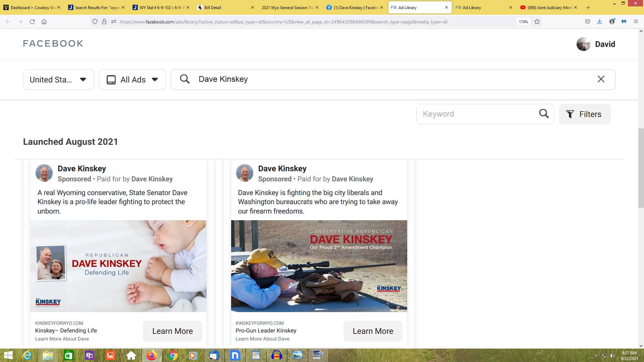Open Firefox downloads arrow icon
Screen dimensions: 644x362
599,22
